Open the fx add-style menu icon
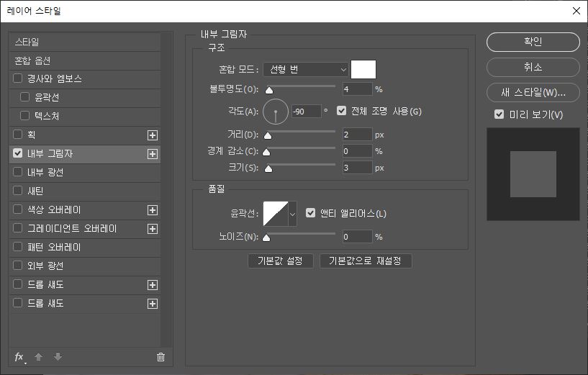This screenshot has width=588, height=375. click(19, 358)
